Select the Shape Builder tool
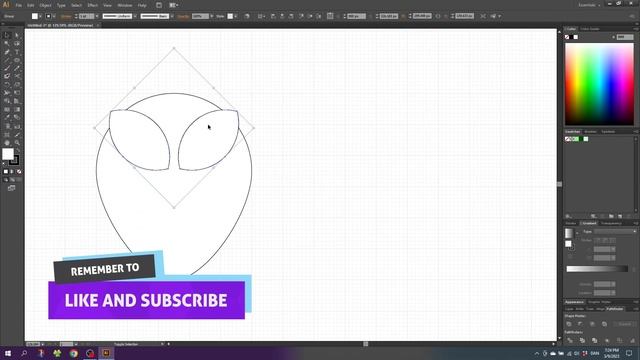Image resolution: width=640 pixels, height=360 pixels. click(x=7, y=101)
